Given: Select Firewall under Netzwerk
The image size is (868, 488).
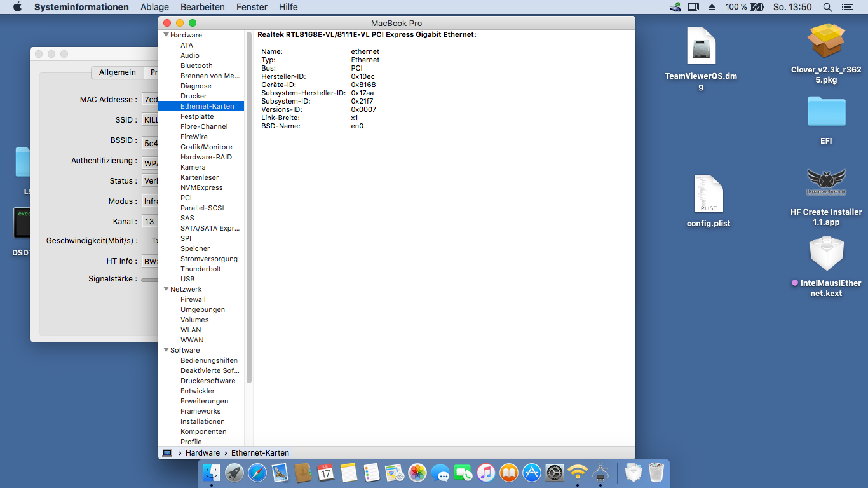Looking at the screenshot, I should (x=193, y=299).
